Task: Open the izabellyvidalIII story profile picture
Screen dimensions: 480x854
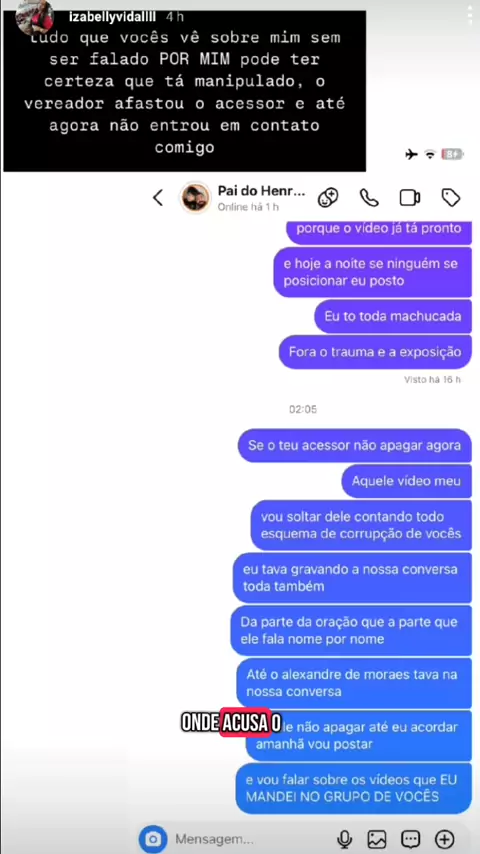Action: (x=34, y=16)
